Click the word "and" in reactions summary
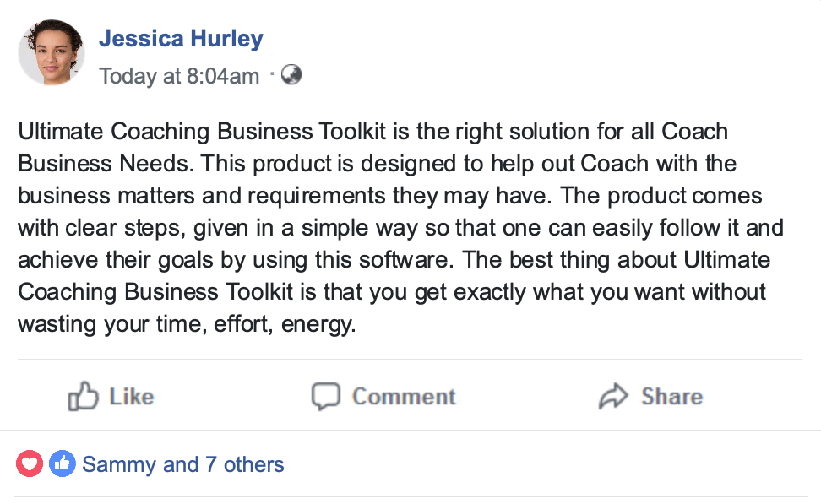This screenshot has width=821, height=504. pos(181,464)
